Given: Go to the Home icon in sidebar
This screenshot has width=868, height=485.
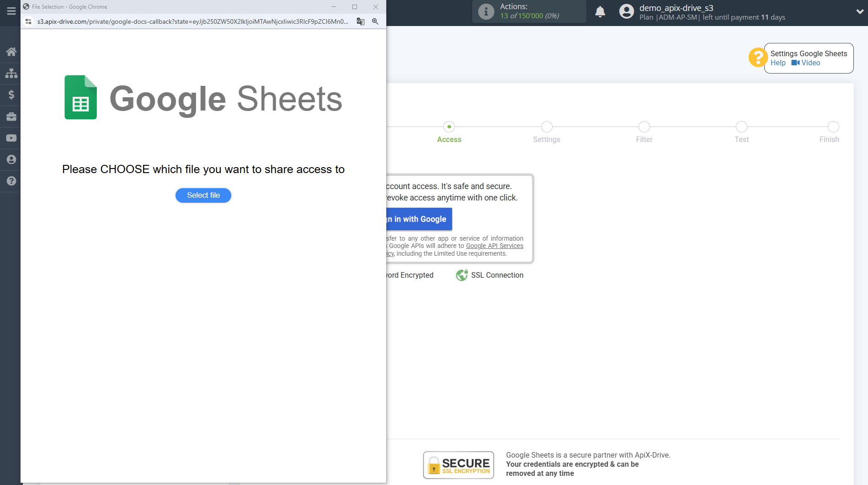Looking at the screenshot, I should [11, 52].
